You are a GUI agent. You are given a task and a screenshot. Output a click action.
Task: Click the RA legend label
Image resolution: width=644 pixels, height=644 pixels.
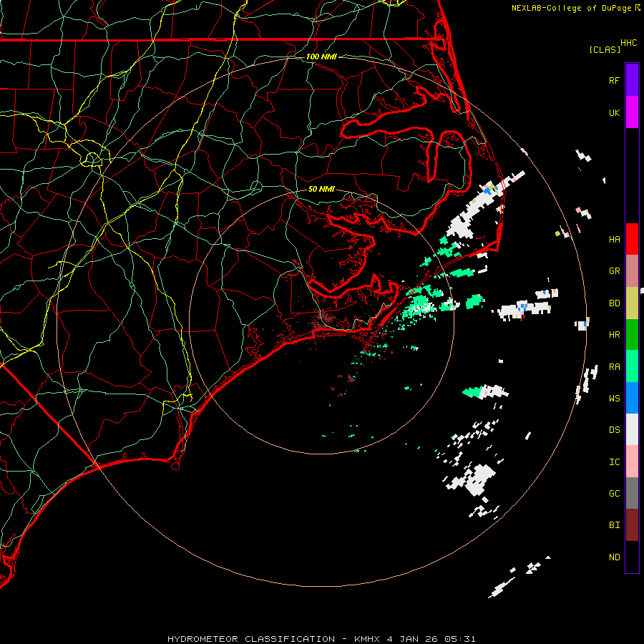click(614, 367)
